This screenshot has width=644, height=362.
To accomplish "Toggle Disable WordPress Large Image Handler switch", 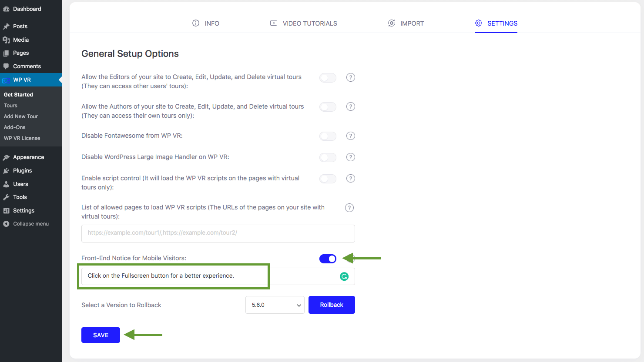I will pos(328,158).
